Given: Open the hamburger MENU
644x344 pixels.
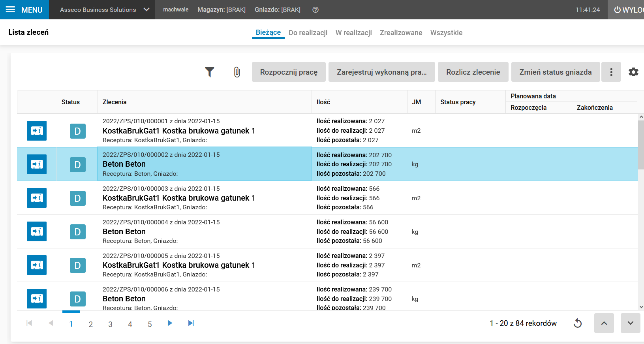Looking at the screenshot, I should pos(24,10).
